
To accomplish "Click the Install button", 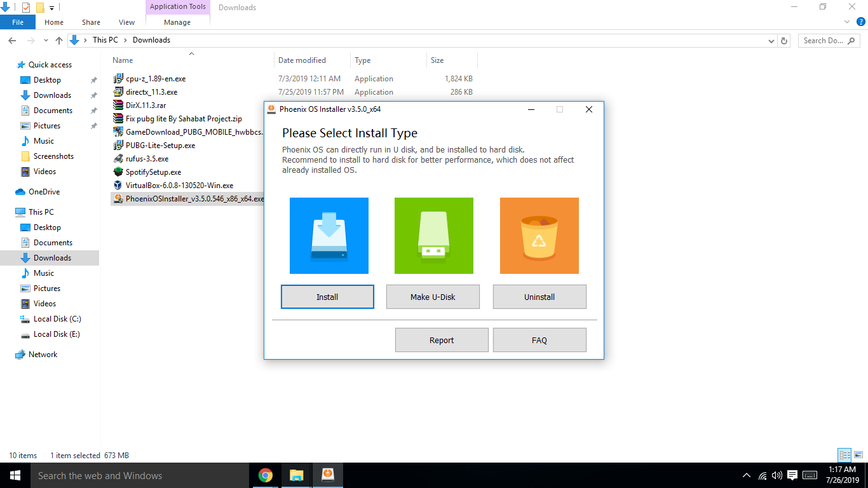I will [x=327, y=297].
